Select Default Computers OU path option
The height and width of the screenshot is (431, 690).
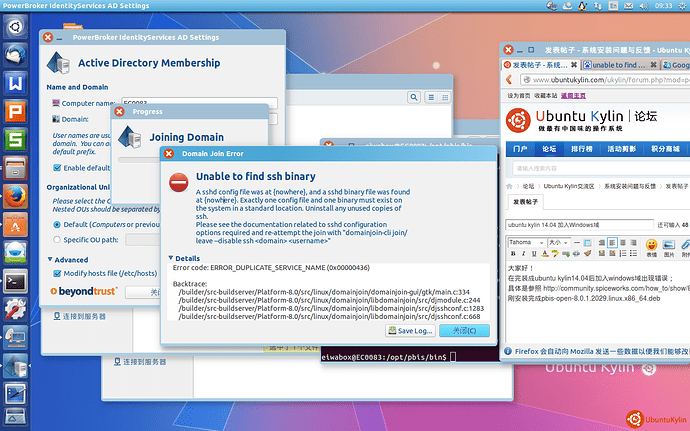click(56, 225)
